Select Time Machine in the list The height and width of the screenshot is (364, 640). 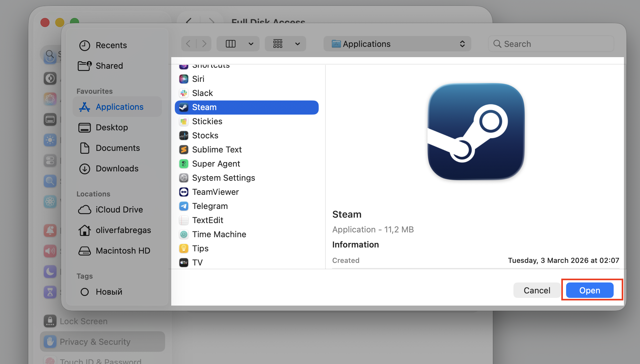(x=247, y=234)
